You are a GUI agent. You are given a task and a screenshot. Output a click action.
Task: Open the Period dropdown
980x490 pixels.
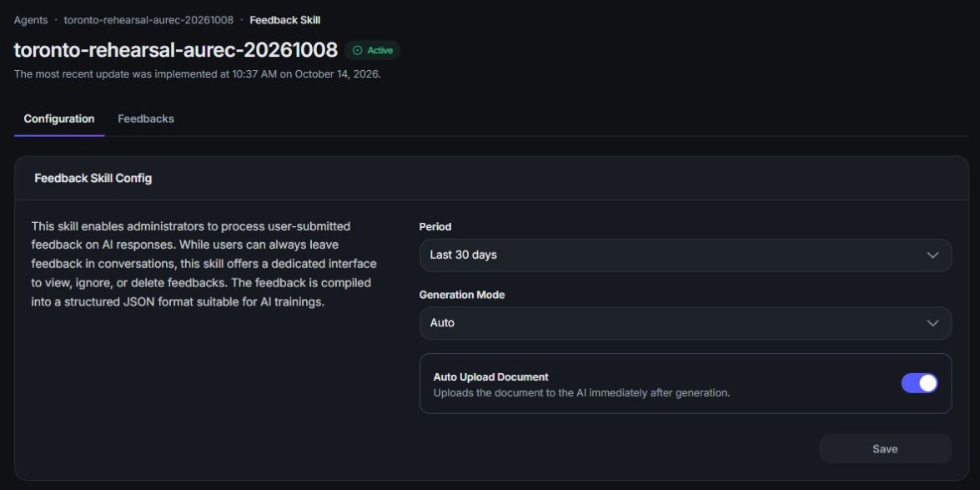(x=685, y=255)
